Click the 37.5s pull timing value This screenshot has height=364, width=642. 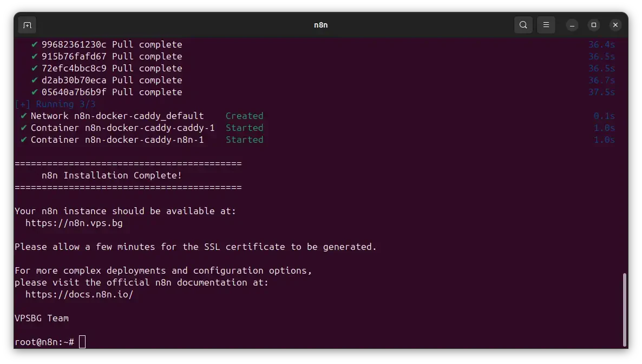pos(602,92)
